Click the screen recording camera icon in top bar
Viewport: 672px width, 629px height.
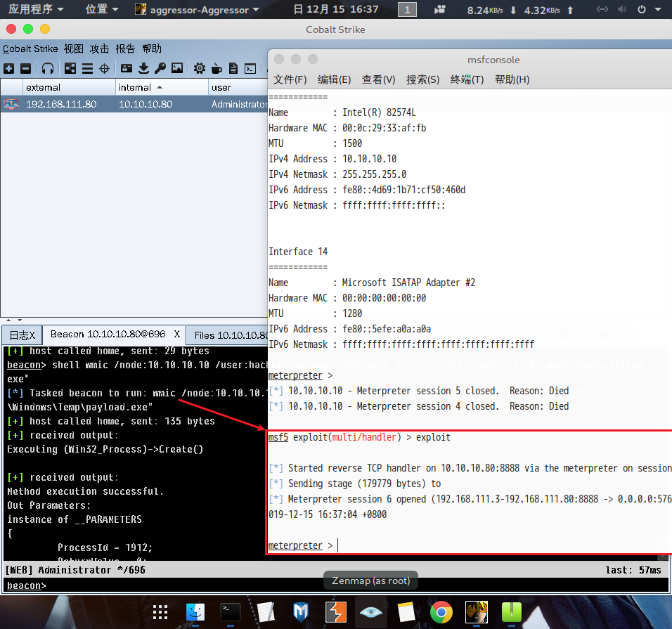tap(440, 9)
